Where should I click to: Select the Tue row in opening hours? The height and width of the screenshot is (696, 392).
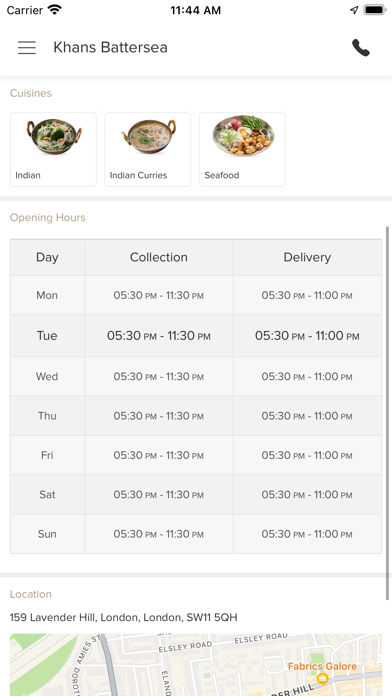(x=196, y=336)
